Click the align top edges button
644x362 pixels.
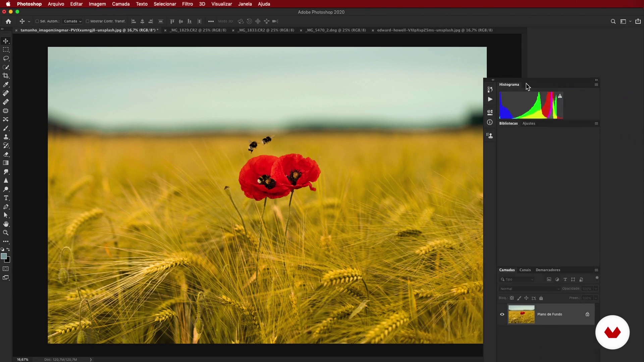tap(172, 21)
